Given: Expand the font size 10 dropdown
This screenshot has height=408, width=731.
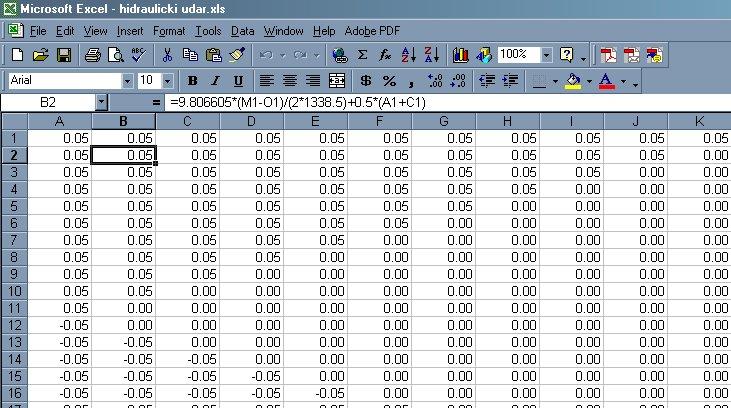Looking at the screenshot, I should point(168,81).
